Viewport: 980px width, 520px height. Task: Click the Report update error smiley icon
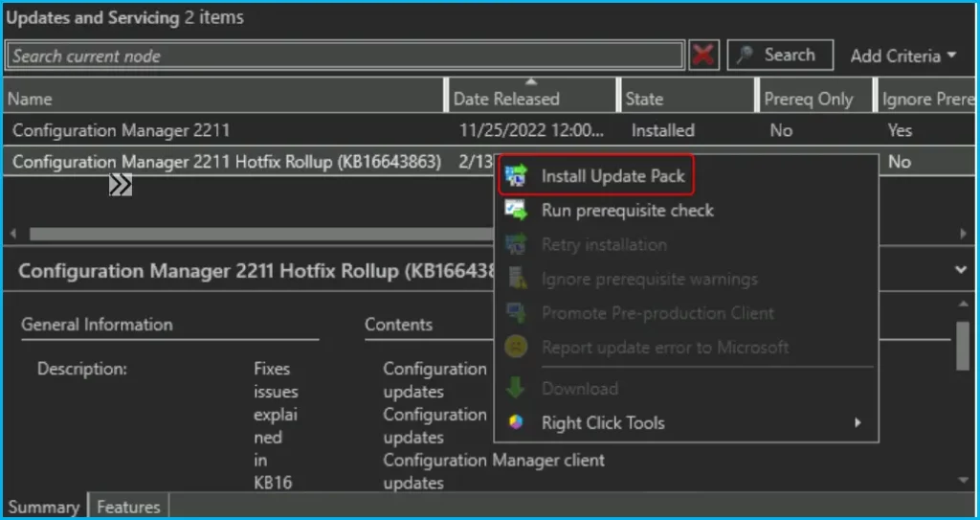(516, 348)
